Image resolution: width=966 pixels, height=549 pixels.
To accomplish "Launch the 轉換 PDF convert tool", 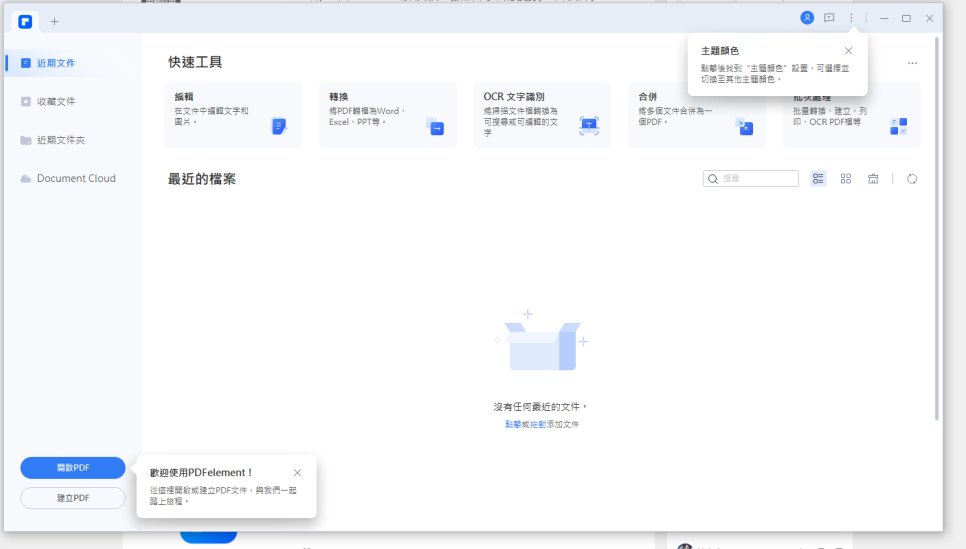I will click(x=387, y=115).
